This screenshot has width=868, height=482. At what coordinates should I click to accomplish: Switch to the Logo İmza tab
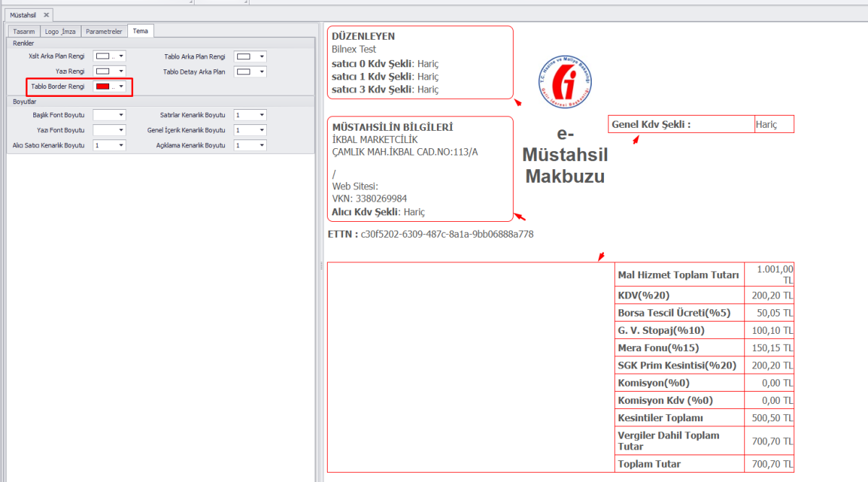pyautogui.click(x=61, y=31)
